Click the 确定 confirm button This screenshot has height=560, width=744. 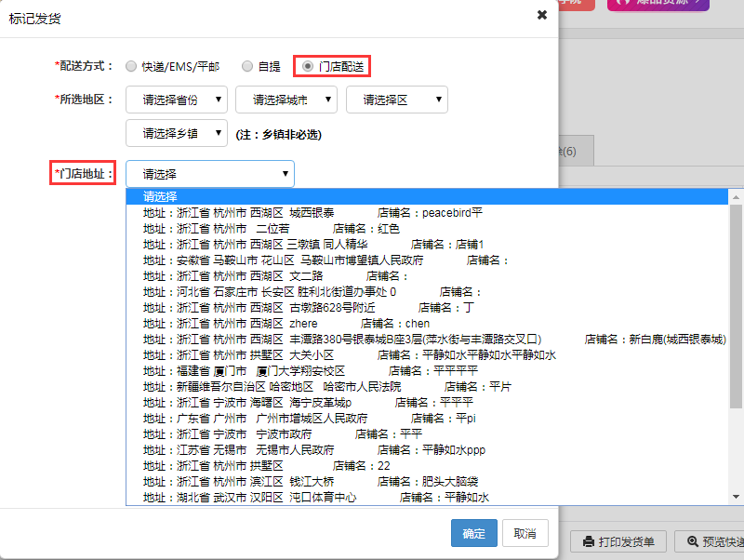[473, 533]
